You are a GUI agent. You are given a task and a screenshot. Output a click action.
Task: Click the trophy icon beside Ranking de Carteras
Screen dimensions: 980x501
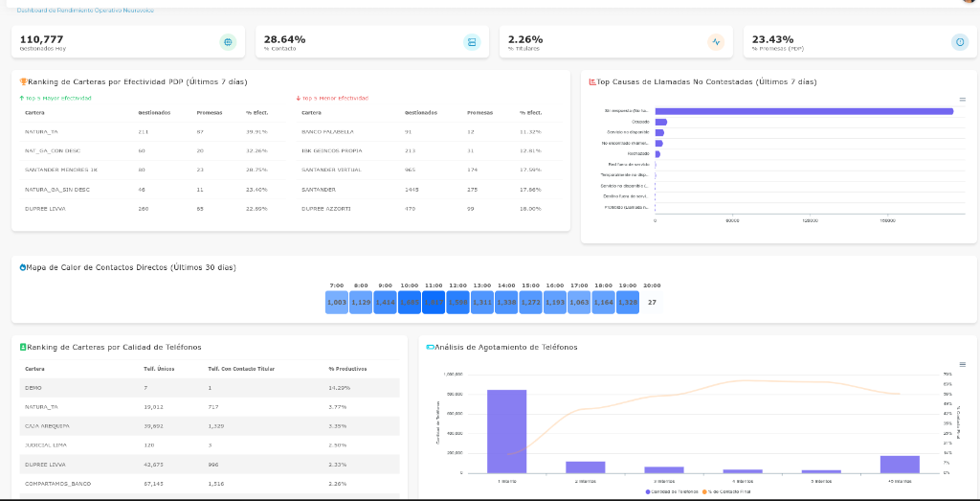23,82
